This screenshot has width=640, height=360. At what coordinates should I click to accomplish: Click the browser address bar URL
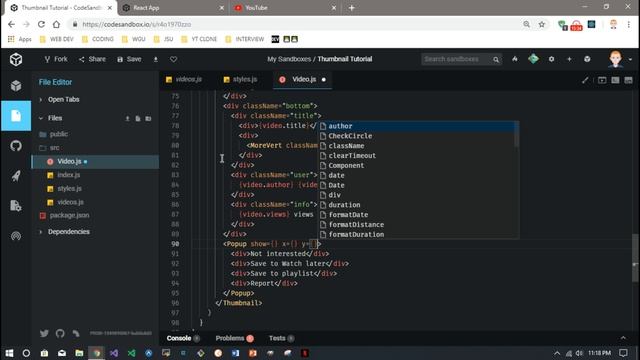click(136, 24)
